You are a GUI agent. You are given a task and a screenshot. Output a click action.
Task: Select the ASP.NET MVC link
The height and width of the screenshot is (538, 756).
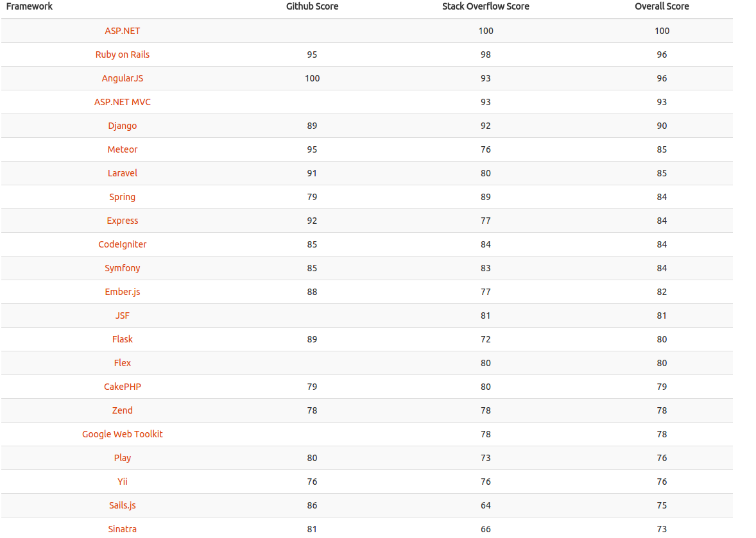(123, 102)
